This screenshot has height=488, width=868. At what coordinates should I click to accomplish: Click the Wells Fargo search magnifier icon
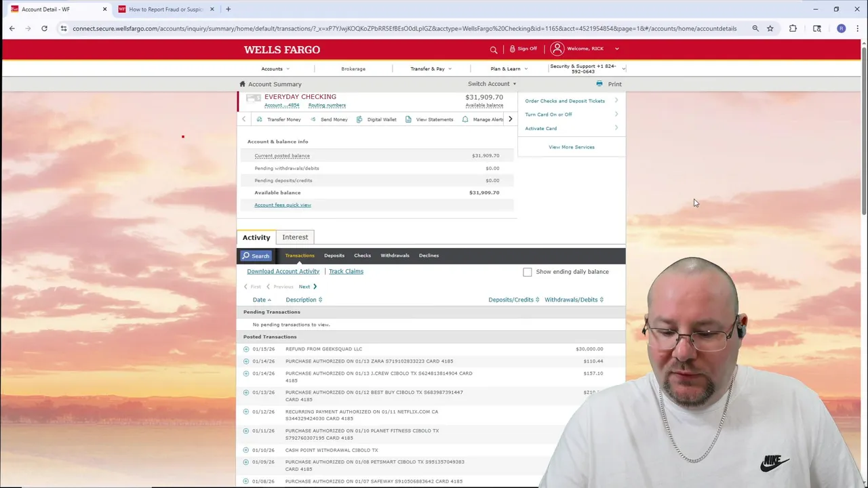point(494,49)
